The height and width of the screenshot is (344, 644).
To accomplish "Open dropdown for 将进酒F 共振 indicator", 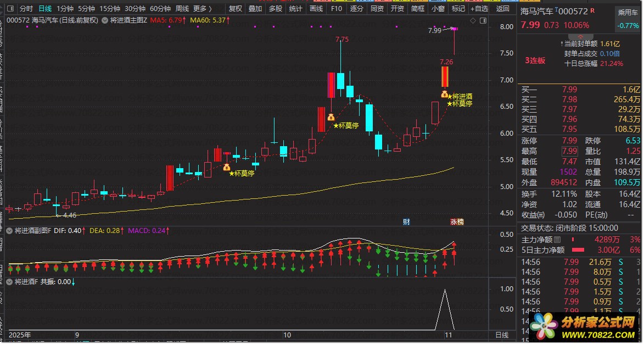I will 9,282.
